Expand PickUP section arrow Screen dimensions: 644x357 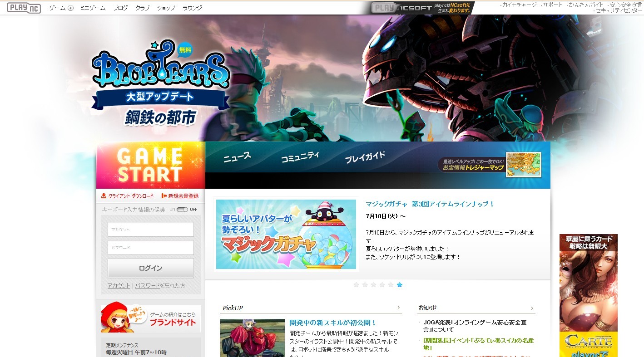[398, 308]
